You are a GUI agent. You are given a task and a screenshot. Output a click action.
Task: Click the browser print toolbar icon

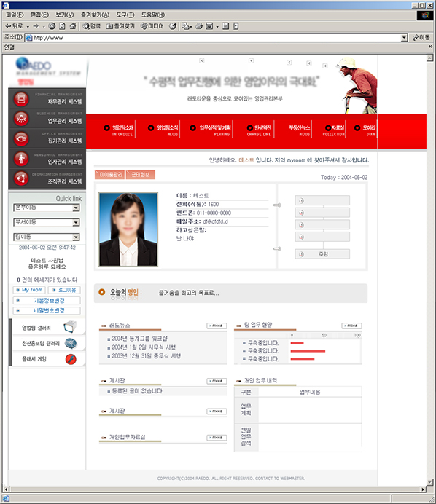(199, 26)
